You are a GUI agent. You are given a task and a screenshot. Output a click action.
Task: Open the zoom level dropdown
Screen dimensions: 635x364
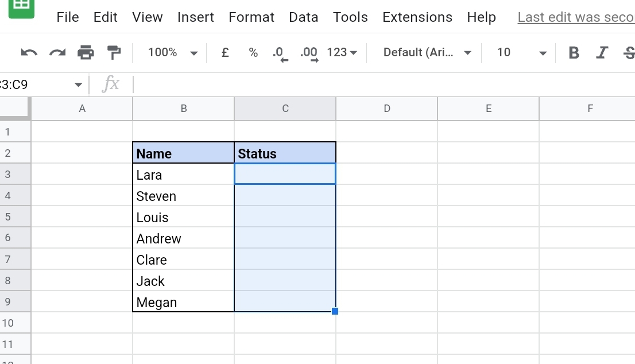coord(169,52)
